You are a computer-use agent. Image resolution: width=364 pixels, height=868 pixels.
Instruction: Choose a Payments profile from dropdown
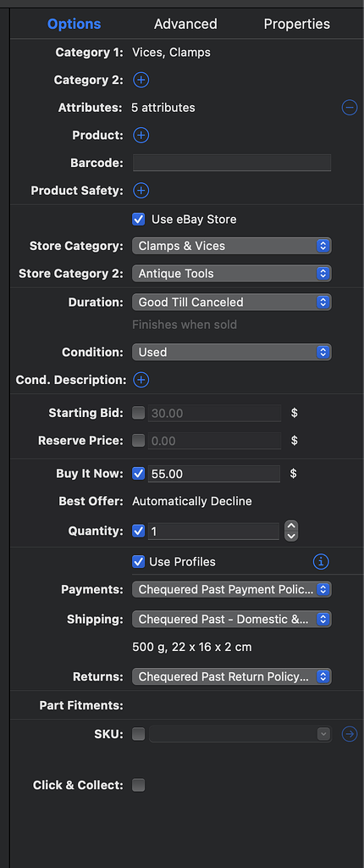pyautogui.click(x=231, y=590)
